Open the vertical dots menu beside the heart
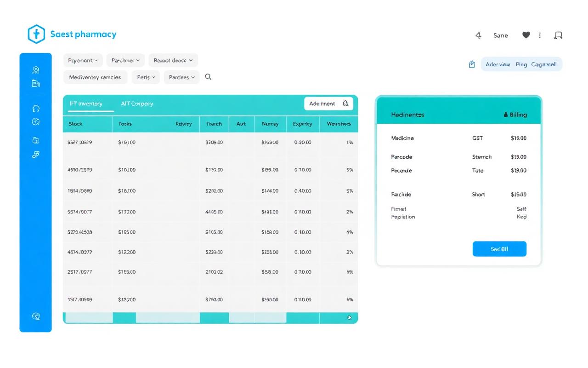 tap(540, 35)
